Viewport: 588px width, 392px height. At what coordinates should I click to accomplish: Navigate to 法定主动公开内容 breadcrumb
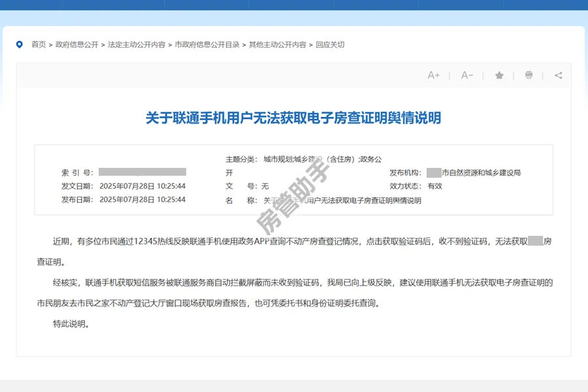[x=137, y=44]
